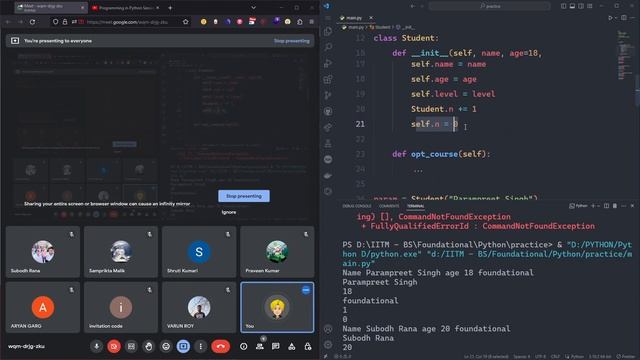Split editor right icon
Image resolution: width=640 pixels, height=360 pixels.
point(624,18)
